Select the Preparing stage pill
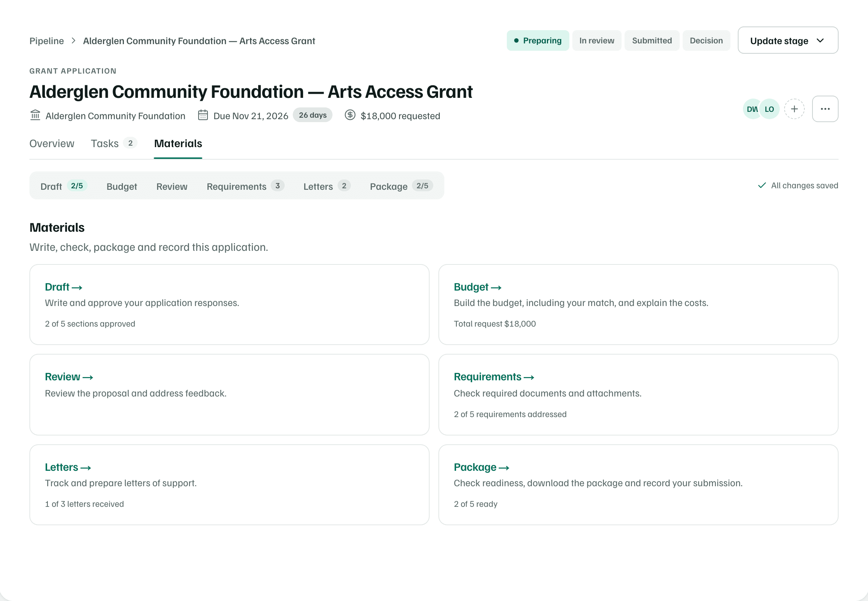This screenshot has height=601, width=868. (538, 40)
